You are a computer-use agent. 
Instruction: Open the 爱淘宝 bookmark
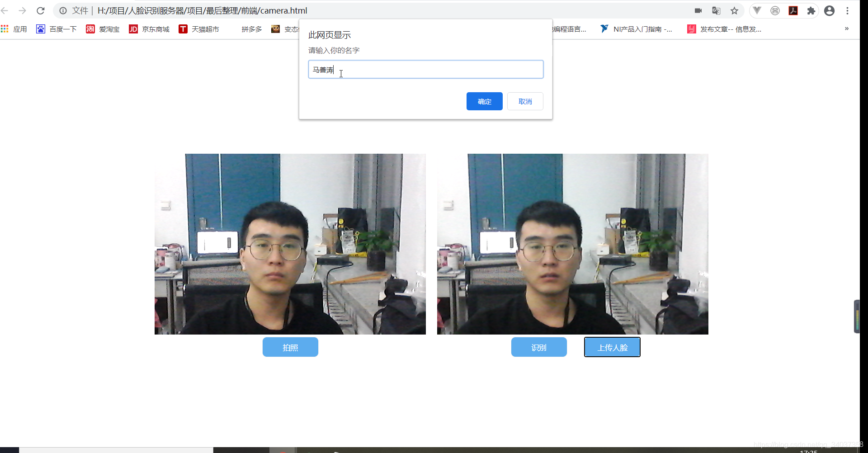[x=103, y=29]
